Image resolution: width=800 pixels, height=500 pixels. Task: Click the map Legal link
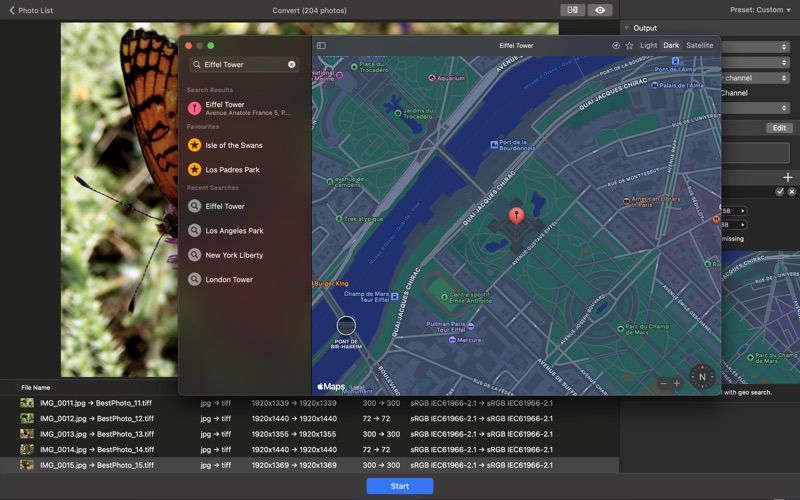358,387
